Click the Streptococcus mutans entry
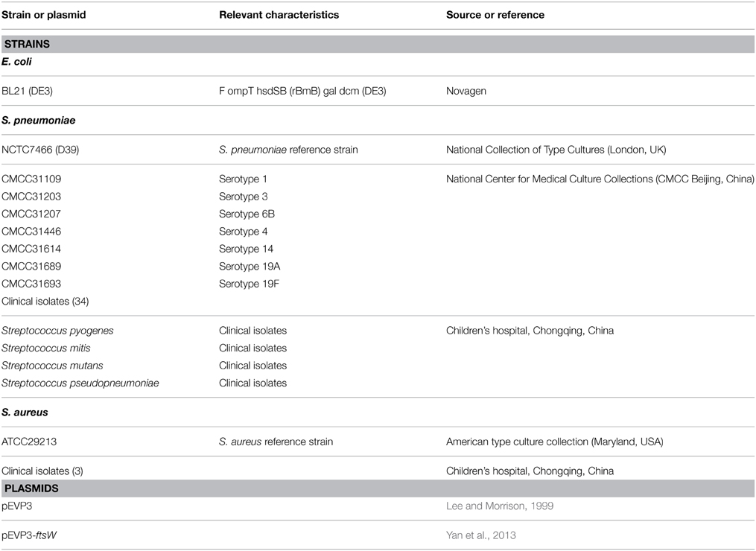This screenshot has width=756, height=551. 52,366
